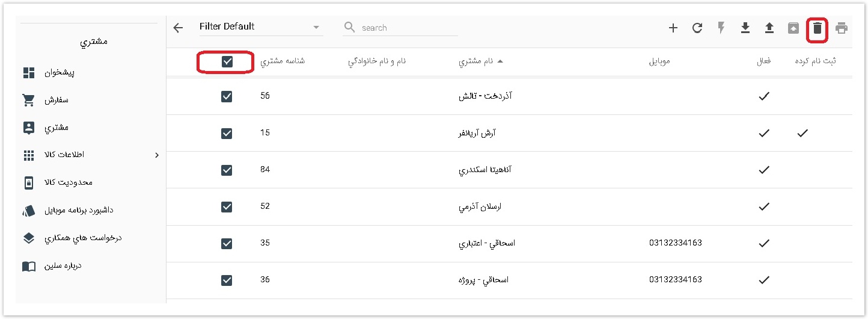Click the active checkmark for اسحاقي - اعتباري
868x319 pixels.
[764, 243]
